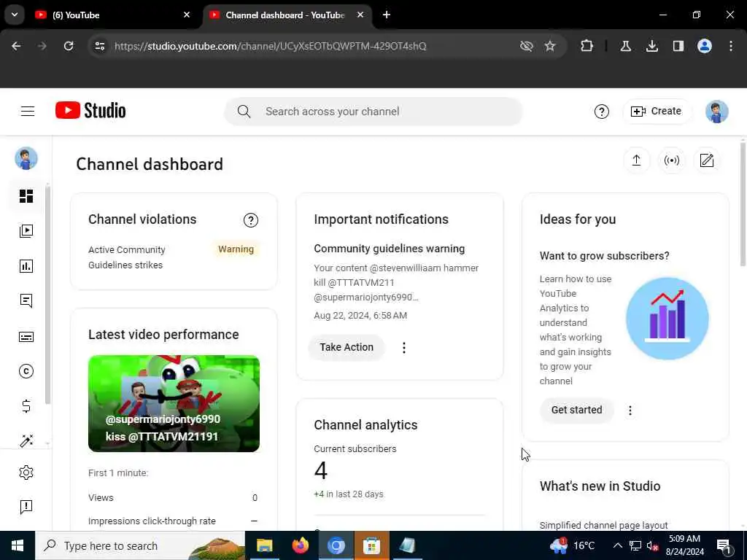Click the YouTube Studio logo
Image resolution: width=747 pixels, height=560 pixels.
point(90,111)
